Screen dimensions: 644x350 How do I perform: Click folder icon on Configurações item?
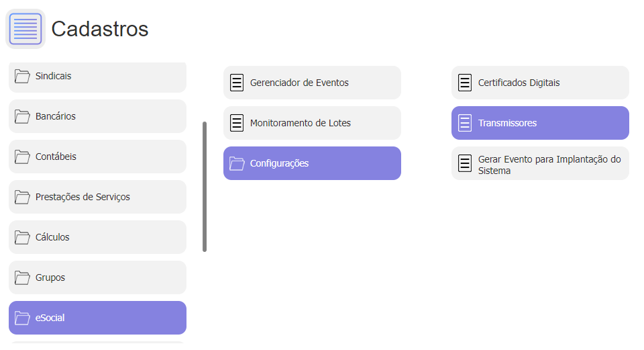237,163
